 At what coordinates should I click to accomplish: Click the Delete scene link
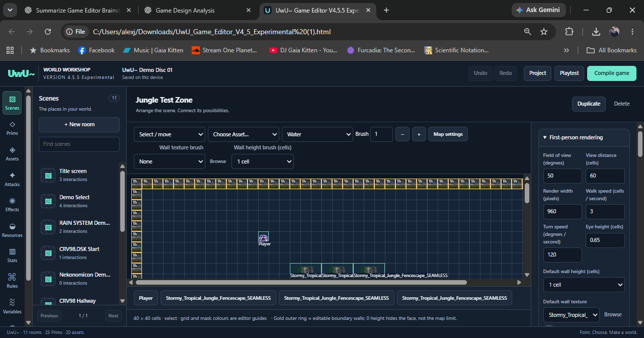coord(622,104)
